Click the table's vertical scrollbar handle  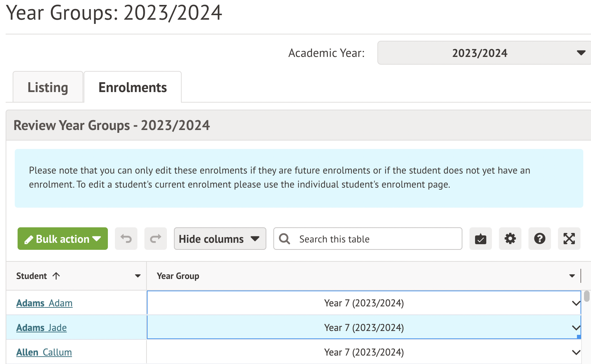[586, 296]
